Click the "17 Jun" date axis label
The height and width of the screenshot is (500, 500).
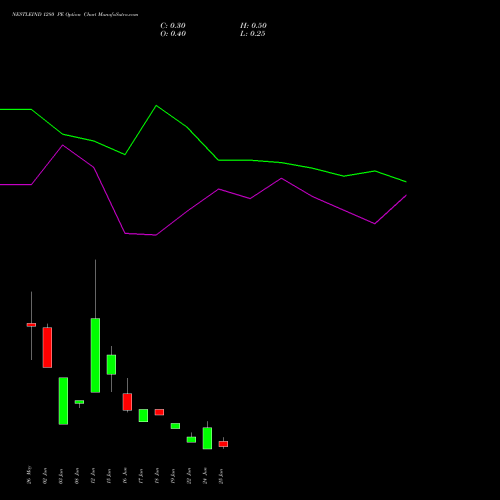[x=141, y=476]
